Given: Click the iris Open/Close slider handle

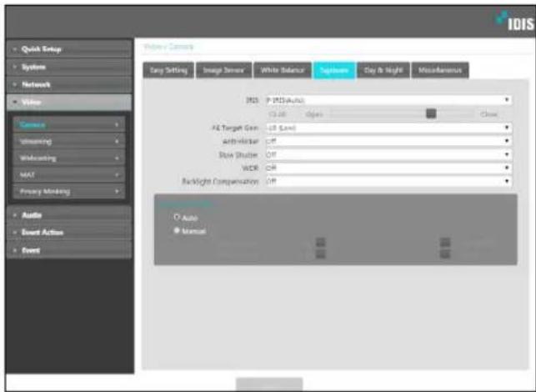Looking at the screenshot, I should pos(431,113).
